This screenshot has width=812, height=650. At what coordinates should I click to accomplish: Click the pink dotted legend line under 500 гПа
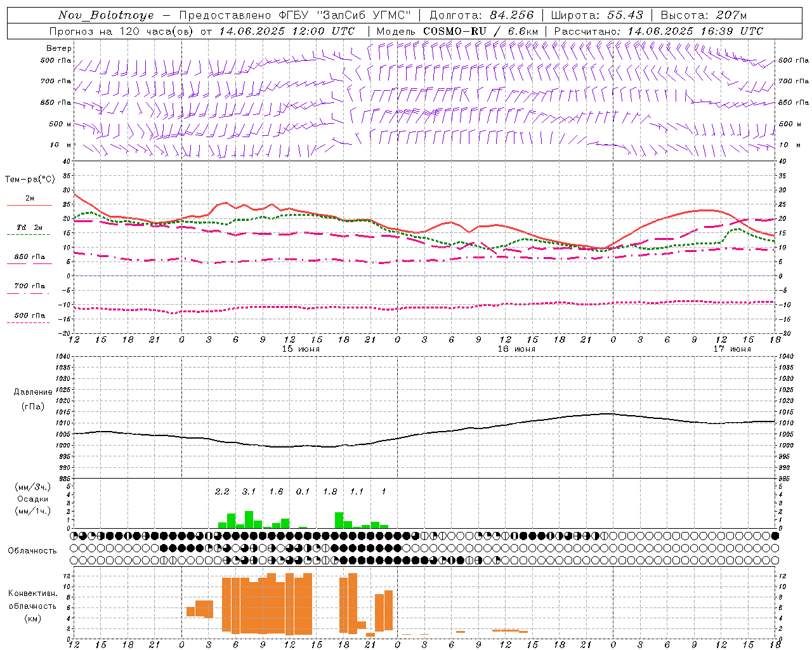(29, 322)
